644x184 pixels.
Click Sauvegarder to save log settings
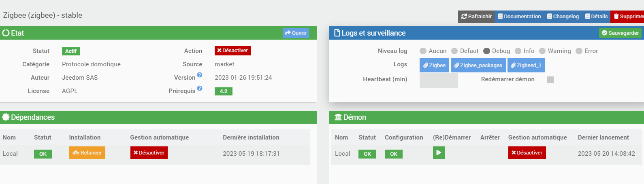(x=620, y=33)
